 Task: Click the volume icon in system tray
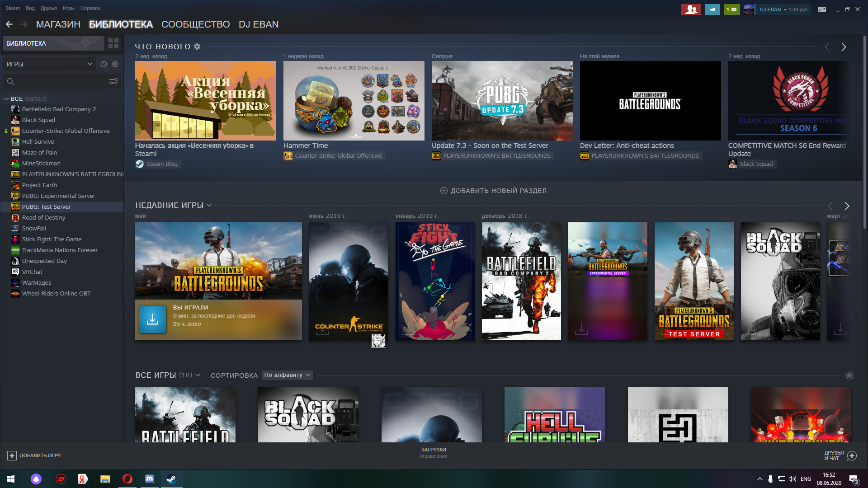coord(792,479)
